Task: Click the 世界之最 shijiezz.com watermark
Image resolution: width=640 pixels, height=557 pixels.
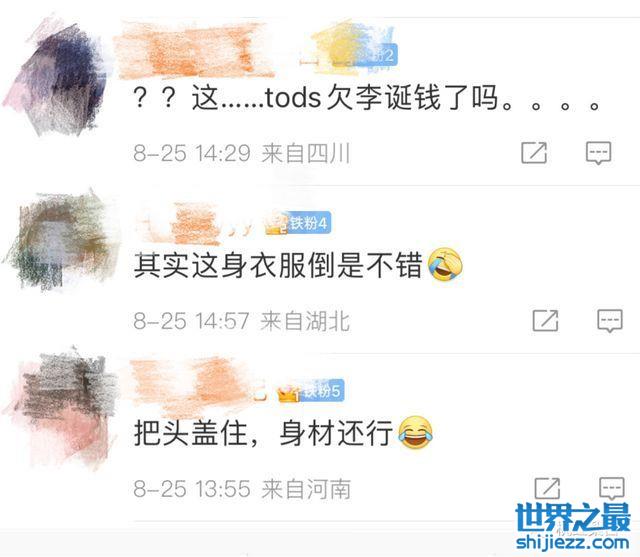Action: 573,527
